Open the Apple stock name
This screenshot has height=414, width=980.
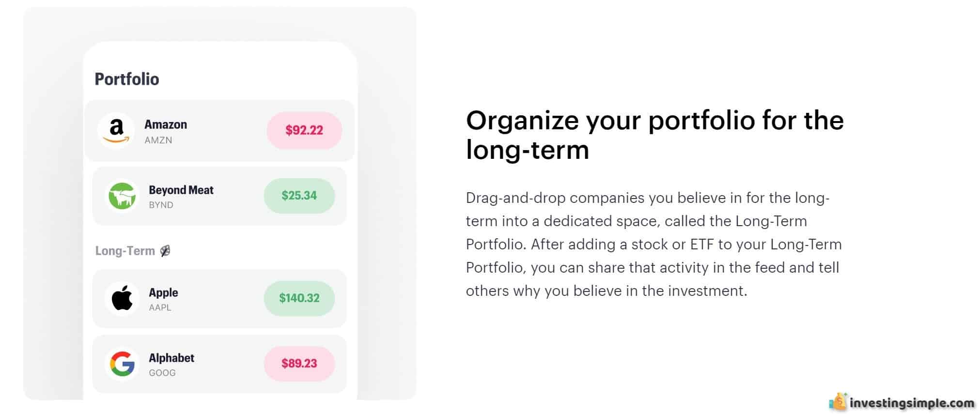coord(163,292)
